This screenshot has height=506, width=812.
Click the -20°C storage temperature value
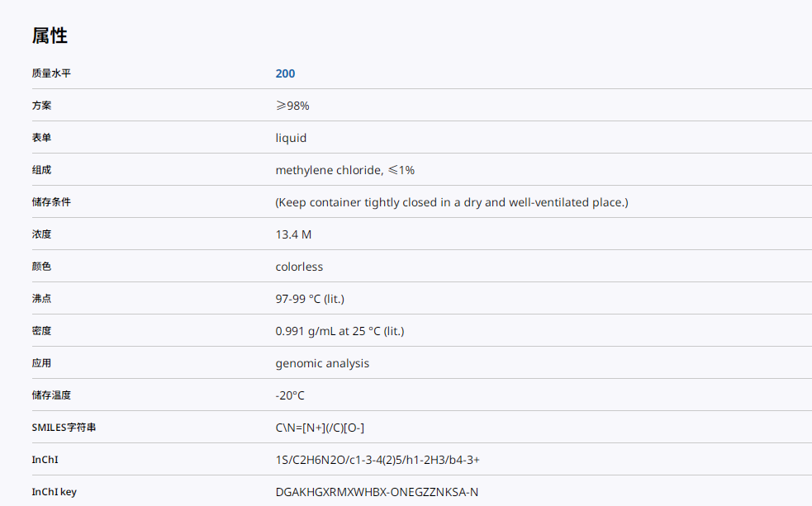(290, 395)
